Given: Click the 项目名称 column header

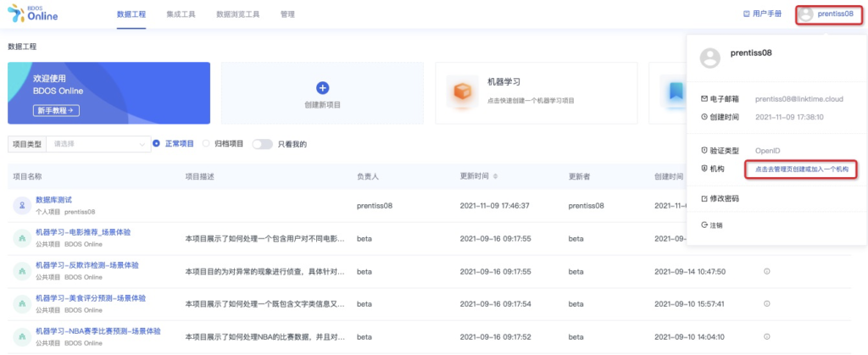Looking at the screenshot, I should [28, 176].
